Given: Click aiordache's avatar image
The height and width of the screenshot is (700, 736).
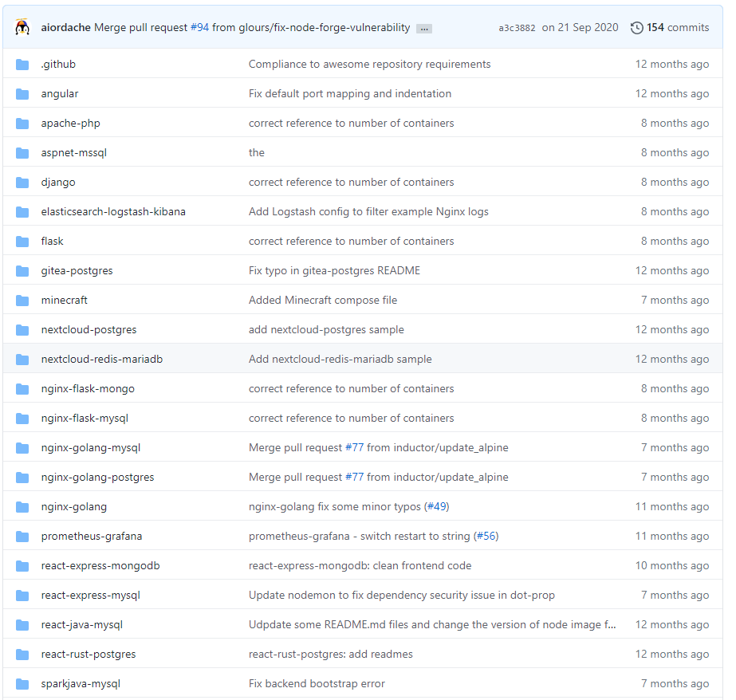Looking at the screenshot, I should tap(22, 27).
